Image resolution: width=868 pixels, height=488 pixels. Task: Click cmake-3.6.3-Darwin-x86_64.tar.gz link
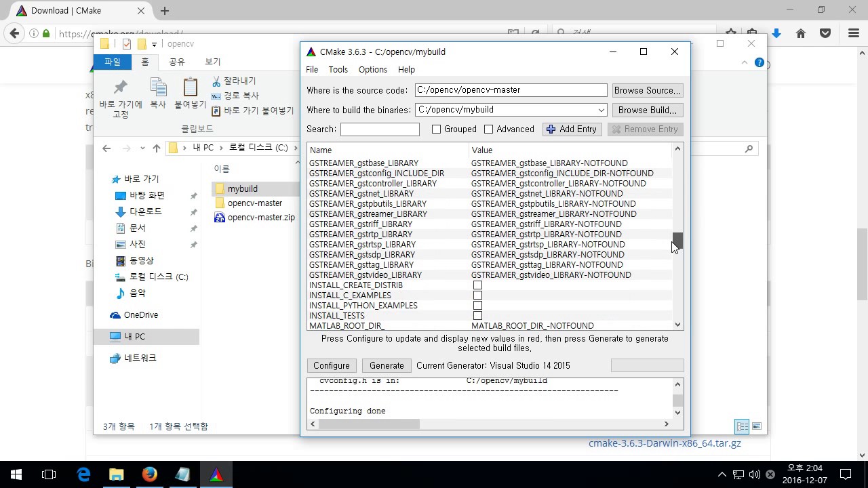point(665,443)
